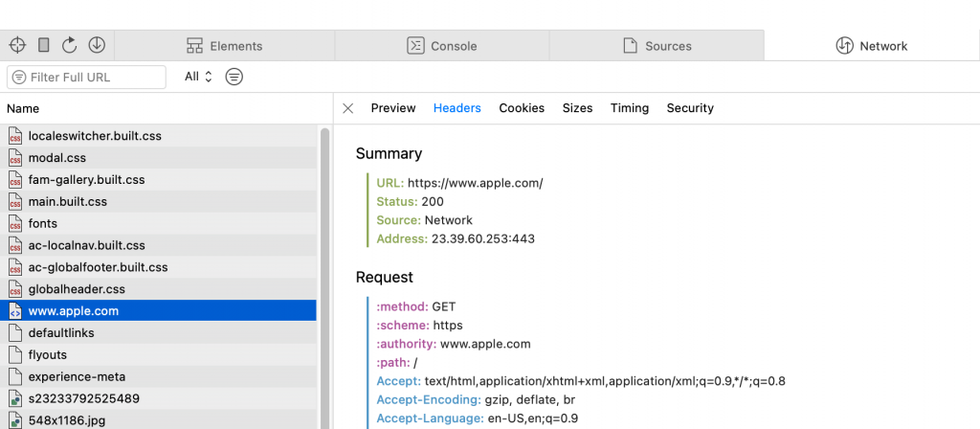The width and height of the screenshot is (980, 429).
Task: Open the Cookies details tab
Action: click(x=522, y=108)
